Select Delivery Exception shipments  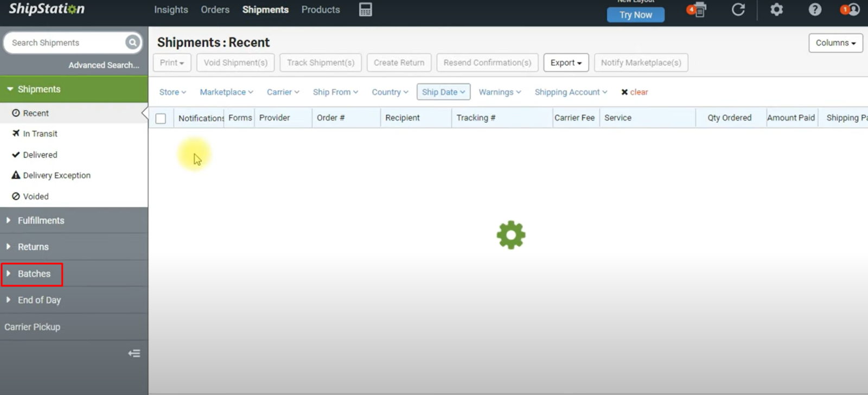pyautogui.click(x=74, y=175)
